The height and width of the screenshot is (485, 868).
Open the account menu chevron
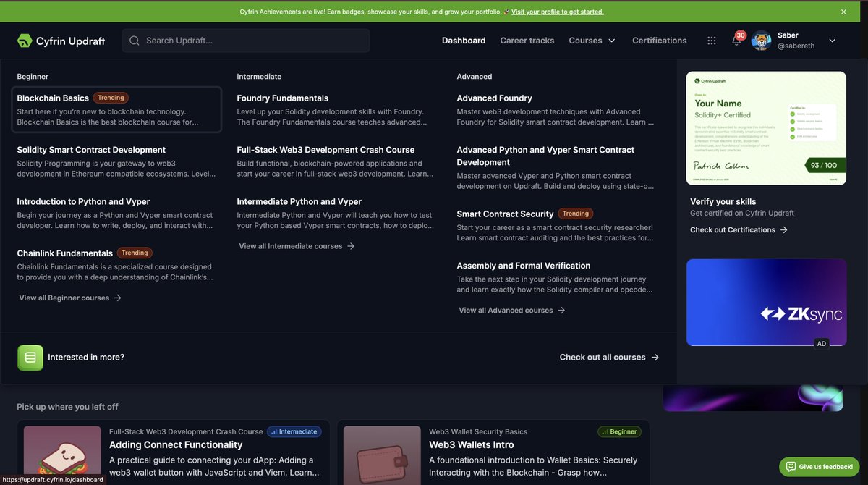832,41
